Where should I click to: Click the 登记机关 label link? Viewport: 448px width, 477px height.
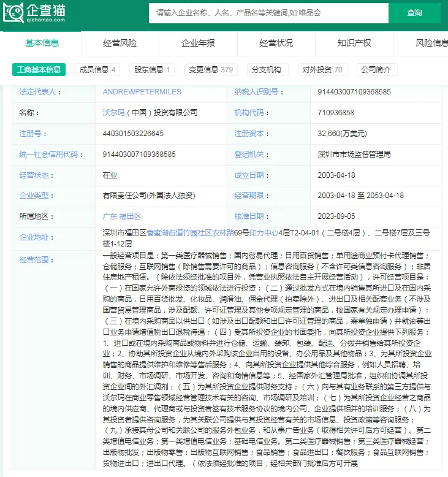click(249, 155)
